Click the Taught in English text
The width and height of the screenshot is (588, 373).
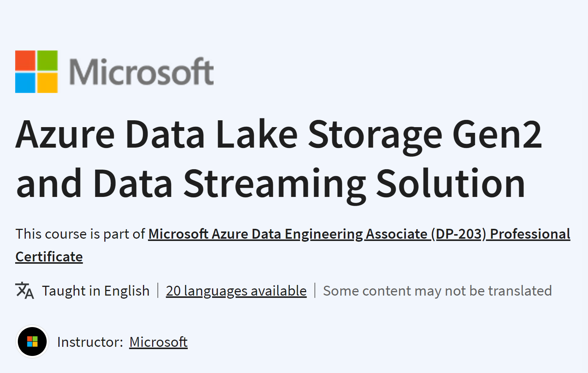(x=96, y=291)
